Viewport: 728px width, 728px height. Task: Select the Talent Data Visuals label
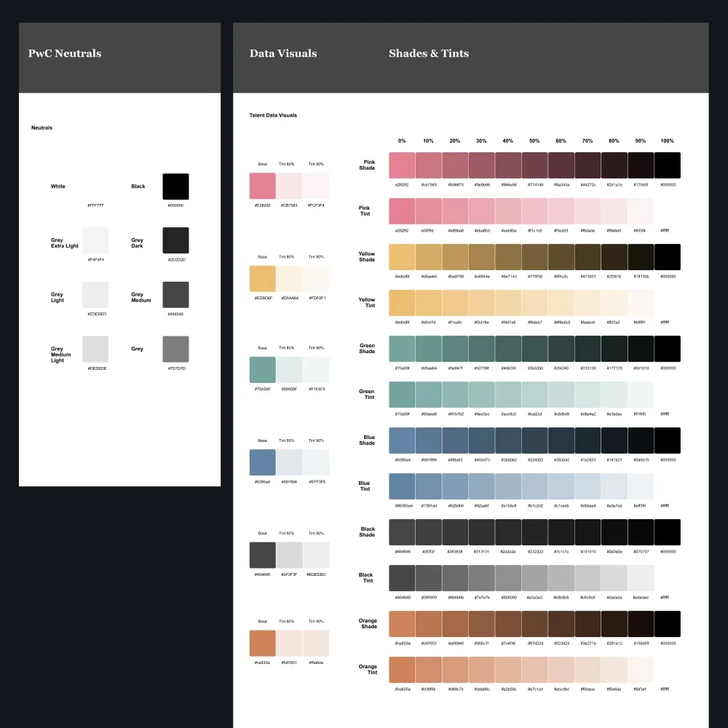(x=273, y=115)
